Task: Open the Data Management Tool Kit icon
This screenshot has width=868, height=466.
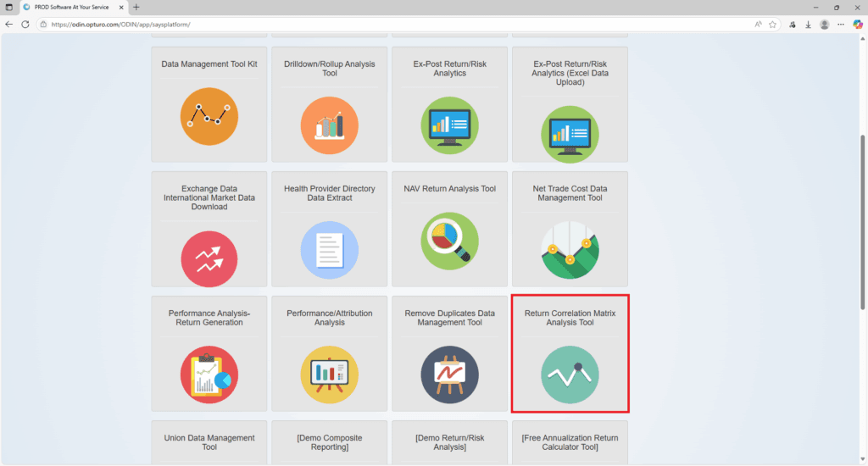Action: coord(209,117)
